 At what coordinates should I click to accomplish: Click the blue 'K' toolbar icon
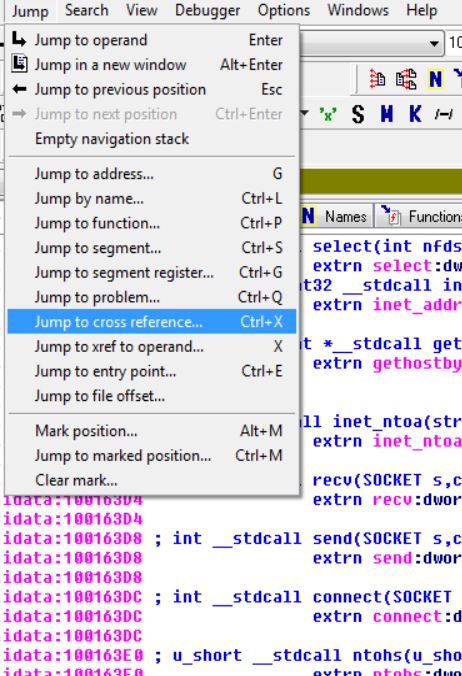pos(415,114)
